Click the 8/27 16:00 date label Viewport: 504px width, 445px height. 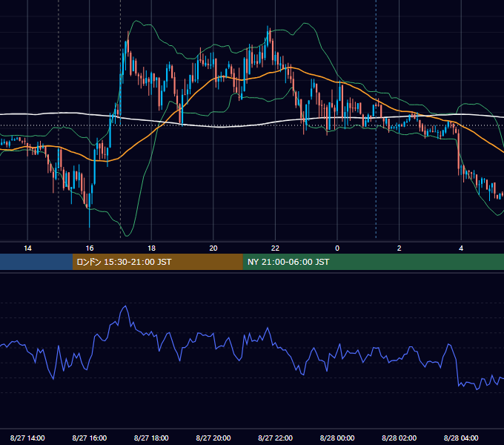tap(90, 438)
